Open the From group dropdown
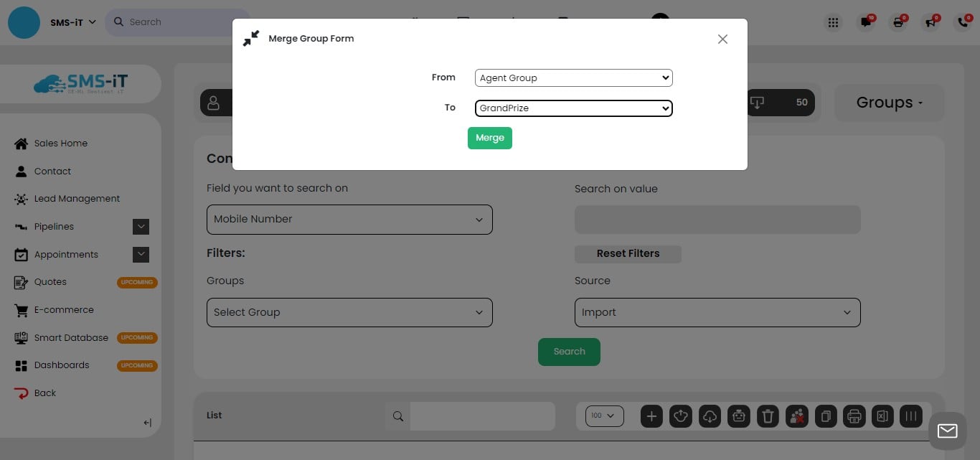Viewport: 980px width, 460px height. [573, 78]
